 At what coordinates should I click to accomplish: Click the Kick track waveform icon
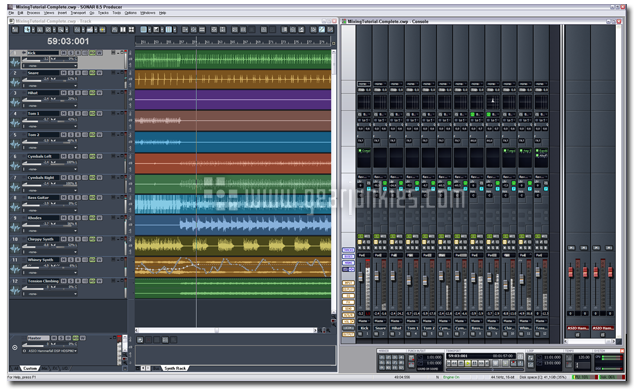[15, 62]
